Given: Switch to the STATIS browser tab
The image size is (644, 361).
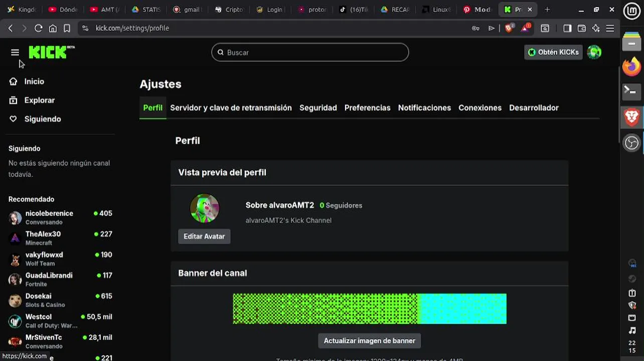Looking at the screenshot, I should pyautogui.click(x=146, y=10).
